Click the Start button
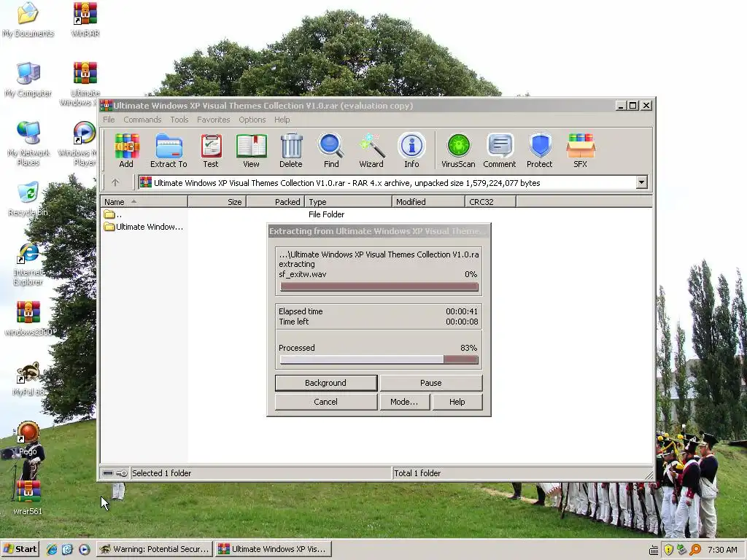 20,549
